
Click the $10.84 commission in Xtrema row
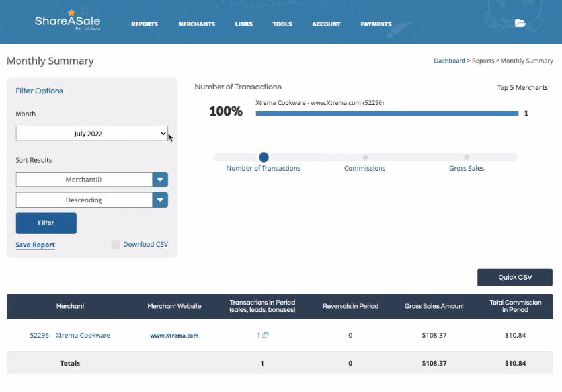pyautogui.click(x=515, y=335)
